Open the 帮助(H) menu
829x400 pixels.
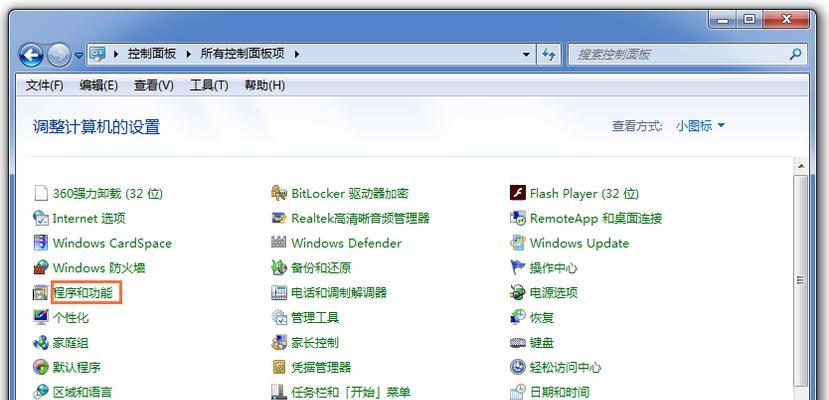pos(264,86)
